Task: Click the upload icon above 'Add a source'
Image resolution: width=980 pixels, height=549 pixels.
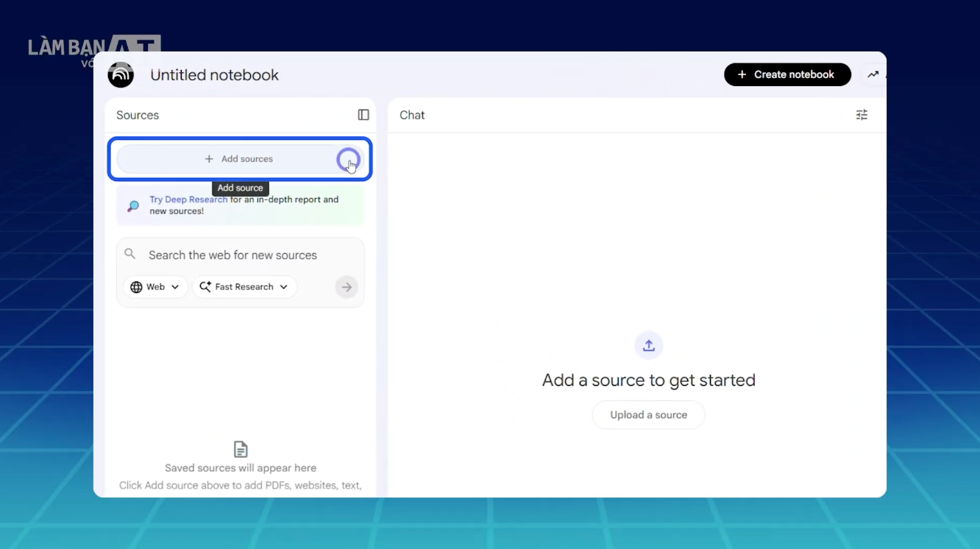Action: 648,345
